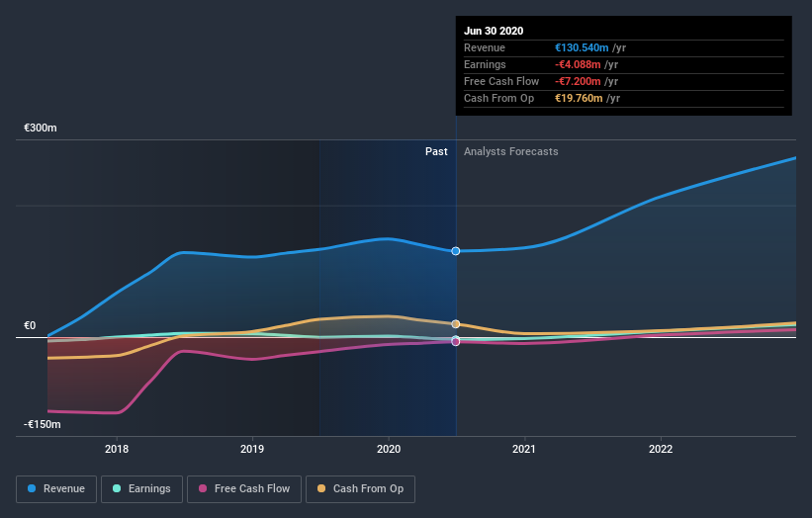Click the €19.760m cash from op value

579,98
